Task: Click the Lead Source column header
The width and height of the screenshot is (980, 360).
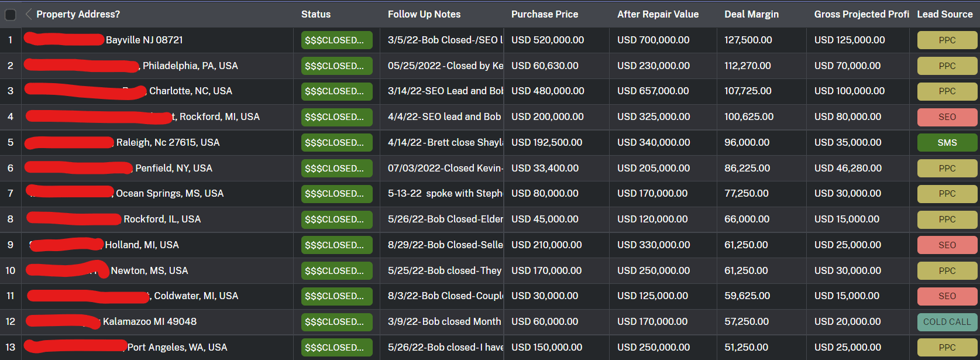Action: tap(944, 14)
